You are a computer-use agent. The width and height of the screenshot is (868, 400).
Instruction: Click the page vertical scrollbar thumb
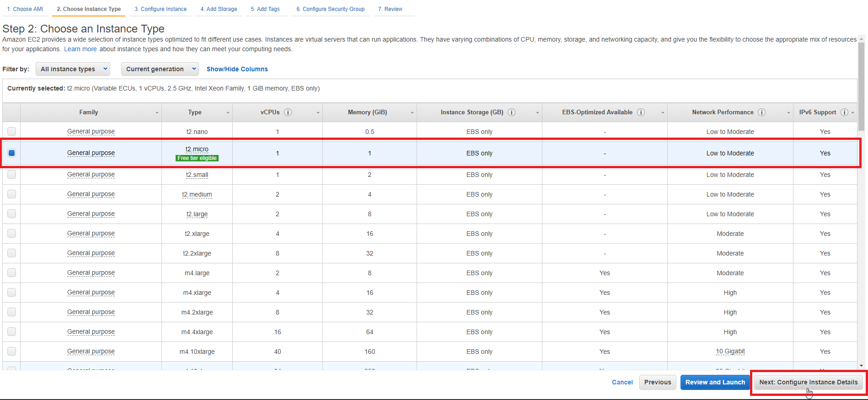862,87
